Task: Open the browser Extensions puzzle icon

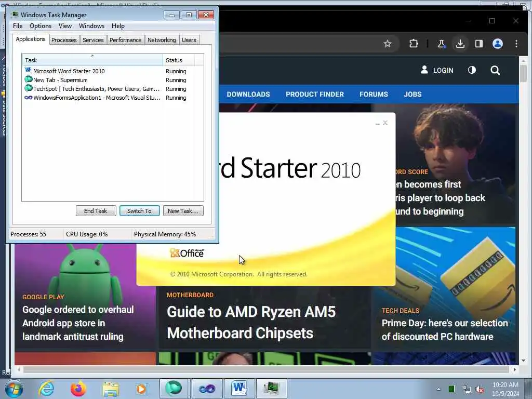Action: [x=414, y=44]
